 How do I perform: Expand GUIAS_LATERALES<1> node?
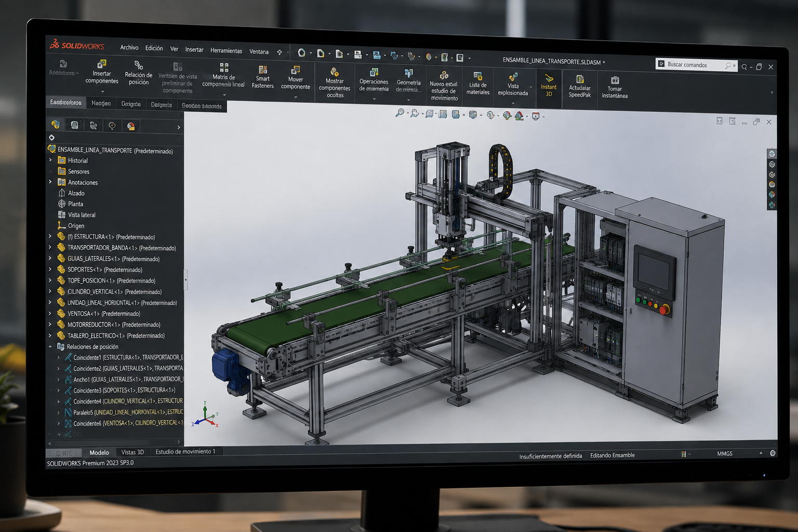point(50,258)
